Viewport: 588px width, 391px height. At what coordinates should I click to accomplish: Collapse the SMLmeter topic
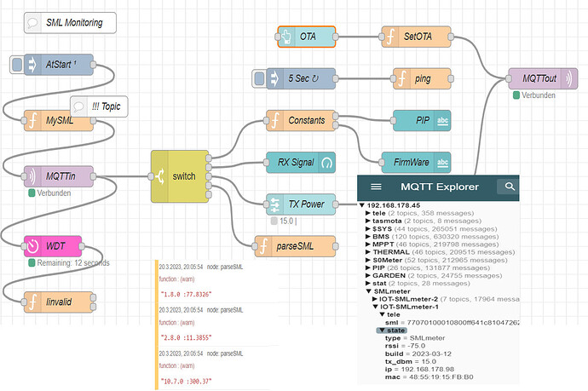369,291
